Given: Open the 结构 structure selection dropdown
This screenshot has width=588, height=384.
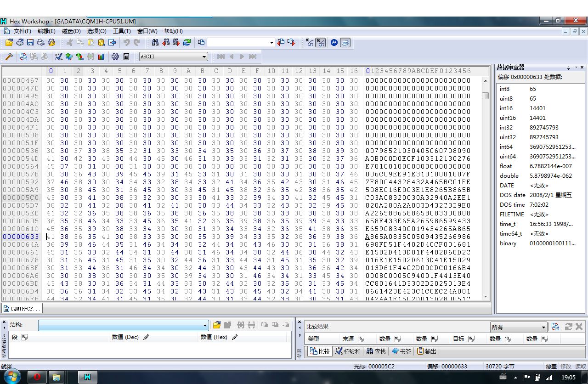Looking at the screenshot, I should 205,325.
